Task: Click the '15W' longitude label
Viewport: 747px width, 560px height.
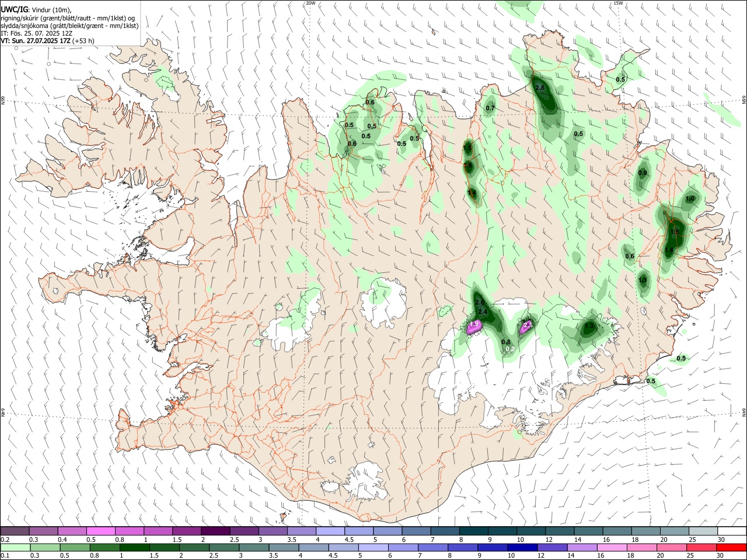Action: 618,3
